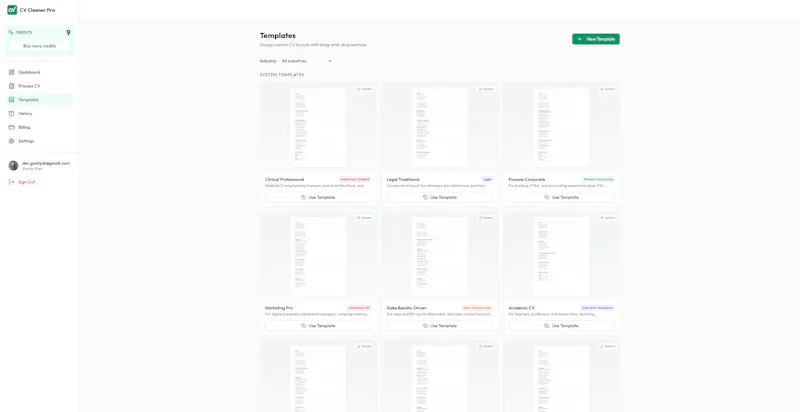The width and height of the screenshot is (800, 412).
Task: Open Dashboard via its sidebar icon
Action: 12,72
